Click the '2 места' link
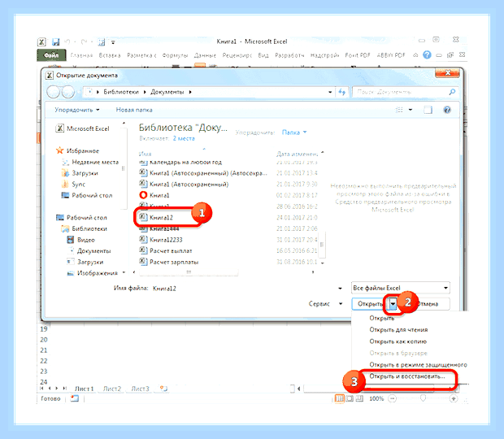This screenshot has width=504, height=439. coord(184,138)
